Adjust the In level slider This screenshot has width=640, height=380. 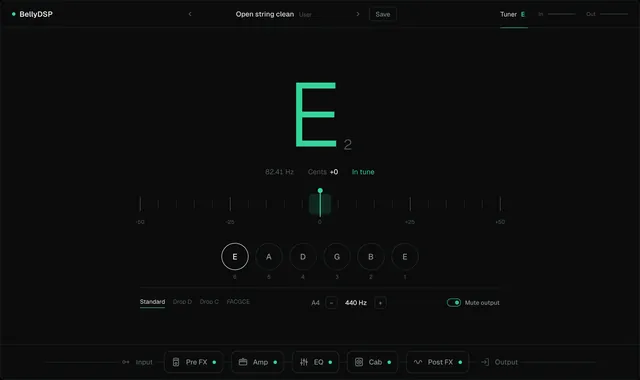[x=561, y=14]
